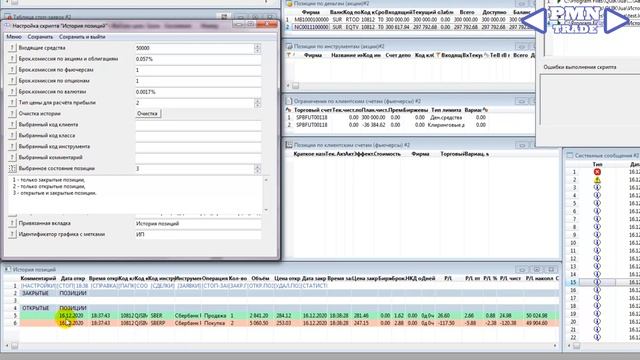Increase Выбранное состояние позиции value
The height and width of the screenshot is (360, 640).
257,167
